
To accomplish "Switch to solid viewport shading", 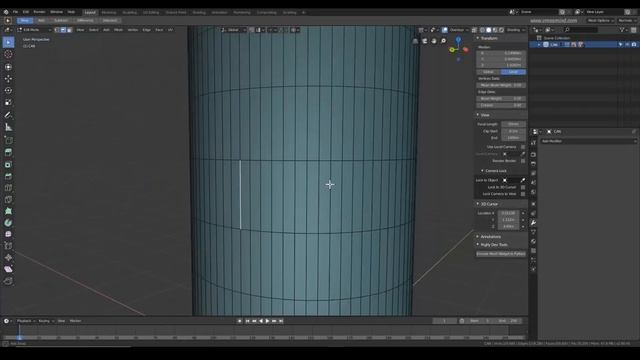I will (489, 30).
